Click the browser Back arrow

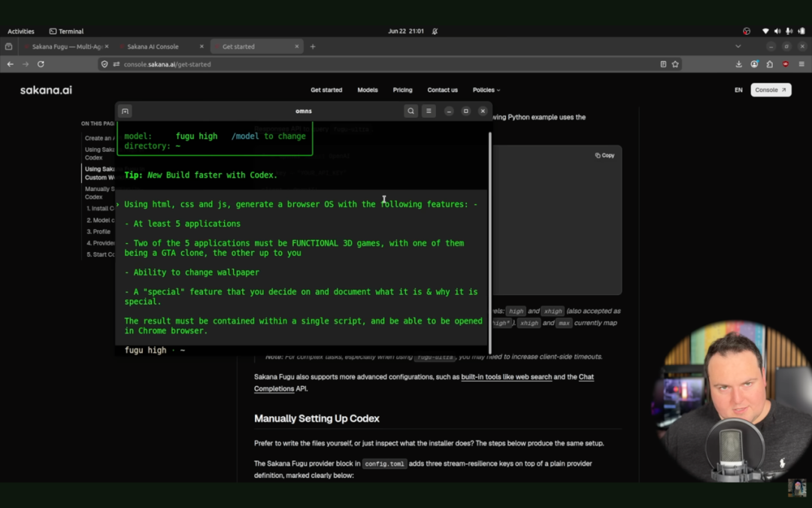tap(11, 64)
